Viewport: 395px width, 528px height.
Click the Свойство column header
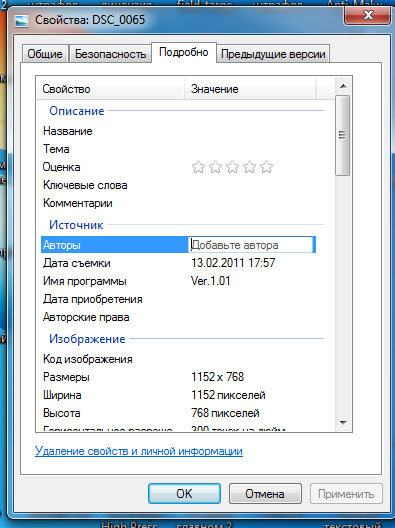(x=110, y=89)
